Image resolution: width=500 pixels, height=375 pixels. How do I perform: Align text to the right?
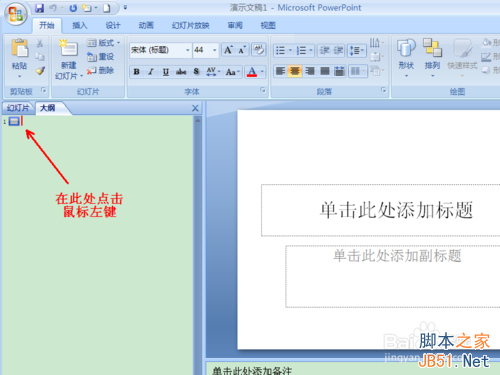310,71
